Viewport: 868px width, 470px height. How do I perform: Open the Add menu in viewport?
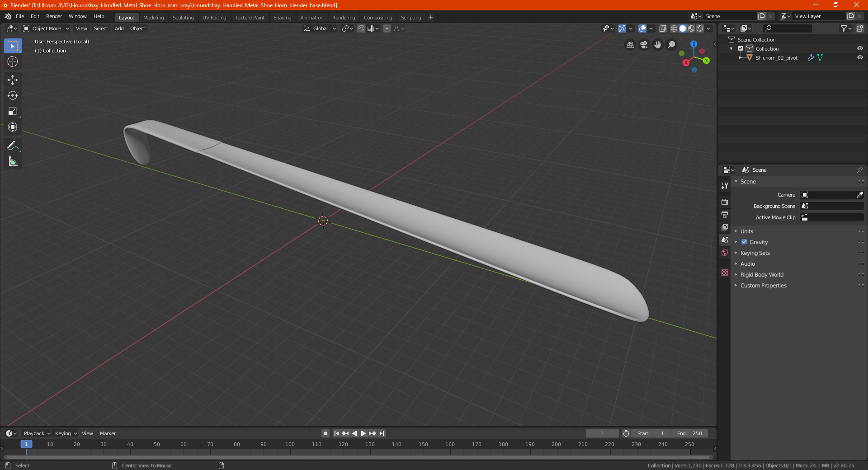(x=119, y=28)
